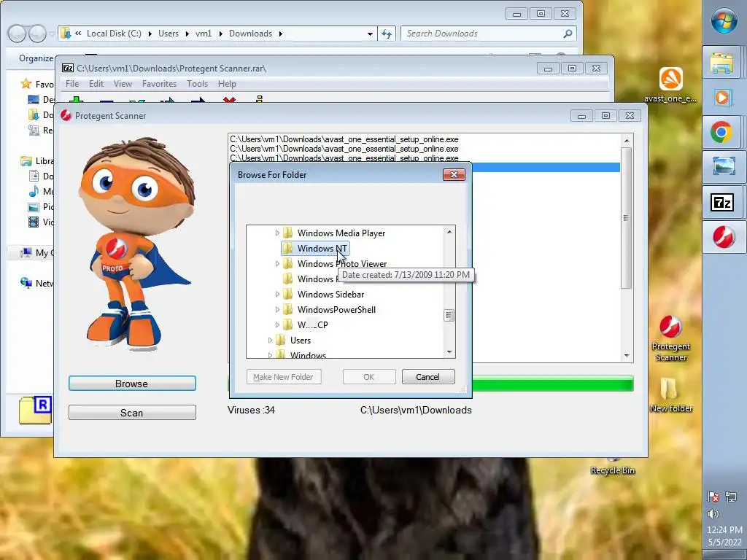The height and width of the screenshot is (560, 747).
Task: Expand the WindowsPowerShell node
Action: coord(277,309)
